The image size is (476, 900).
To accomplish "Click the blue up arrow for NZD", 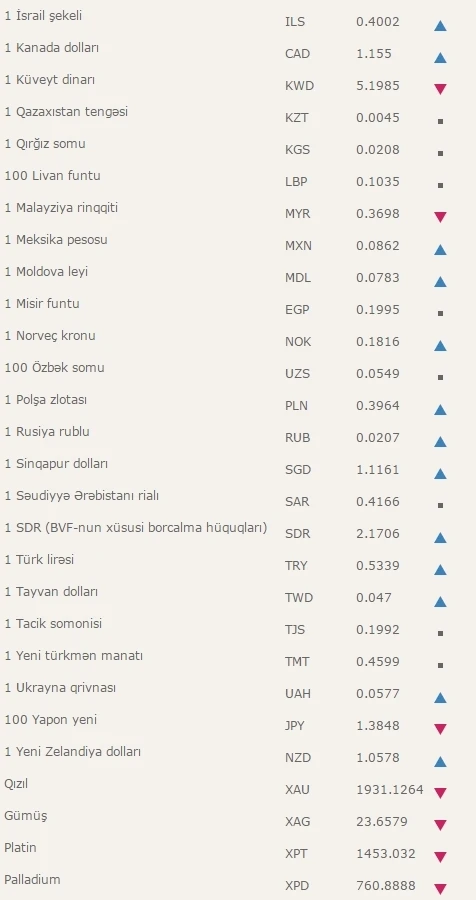I will click(440, 762).
